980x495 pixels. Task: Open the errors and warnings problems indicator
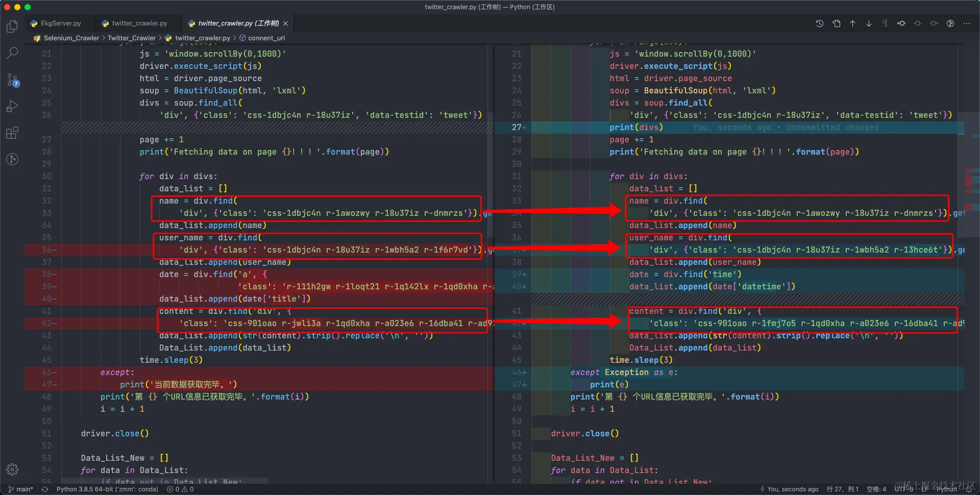pyautogui.click(x=180, y=489)
